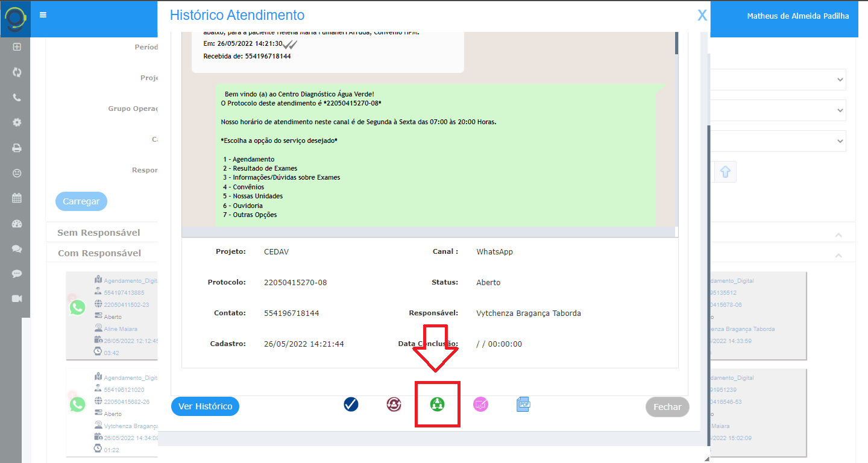Screen dimensions: 868x463
Task: Click the green group-of-people icon
Action: click(438, 405)
